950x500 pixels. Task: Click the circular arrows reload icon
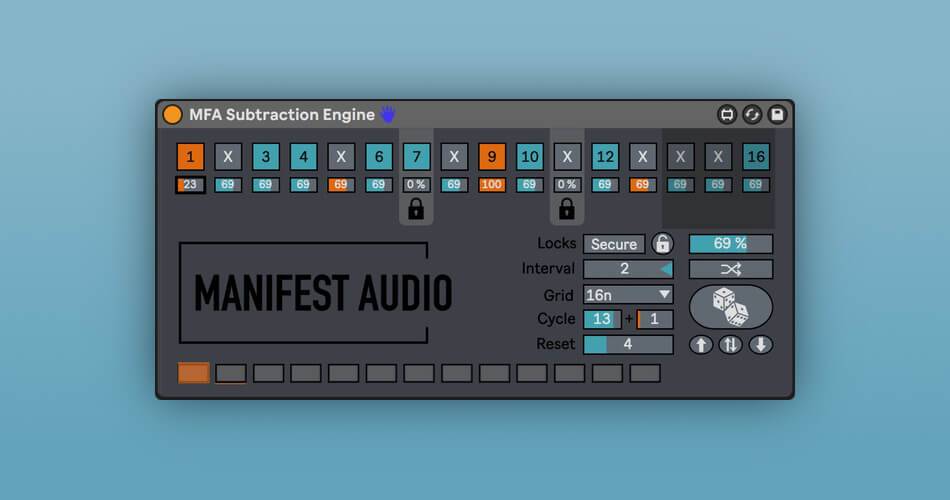(752, 115)
